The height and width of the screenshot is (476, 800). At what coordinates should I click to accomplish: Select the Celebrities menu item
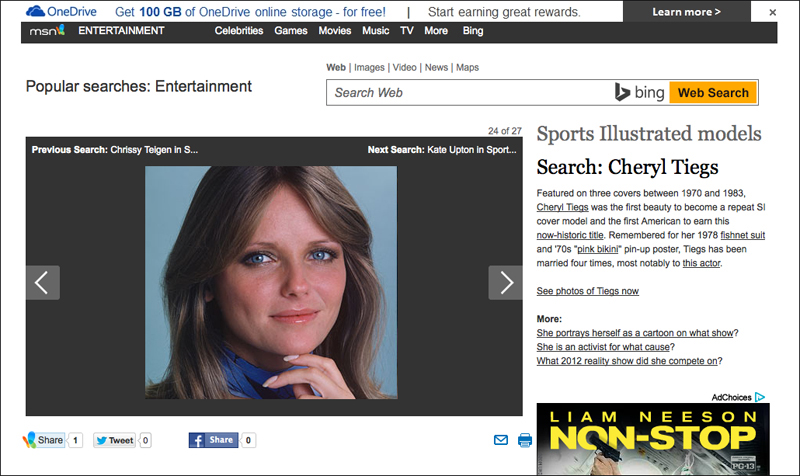click(239, 31)
